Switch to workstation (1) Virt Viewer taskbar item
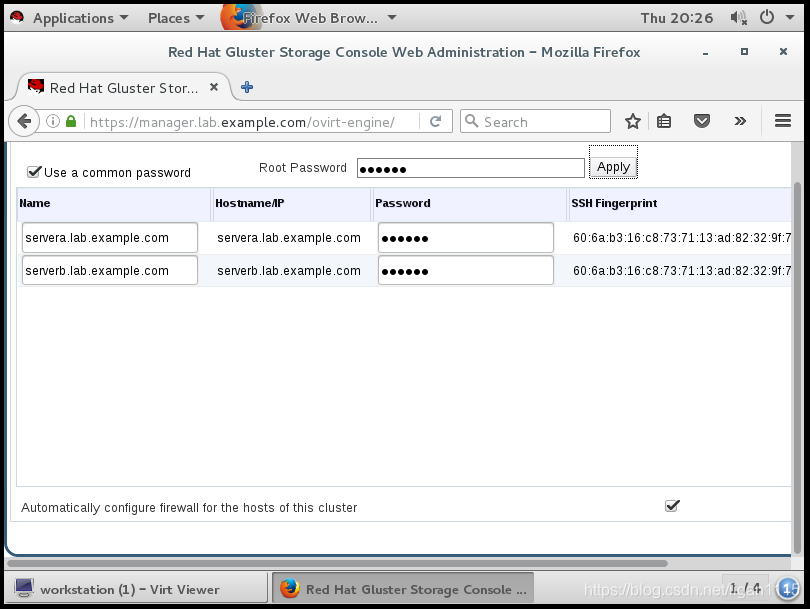The image size is (810, 609). (x=138, y=588)
